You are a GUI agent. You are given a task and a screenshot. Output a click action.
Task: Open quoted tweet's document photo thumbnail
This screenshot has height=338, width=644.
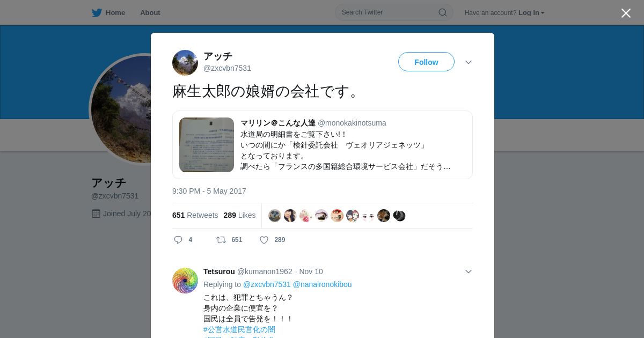[207, 145]
